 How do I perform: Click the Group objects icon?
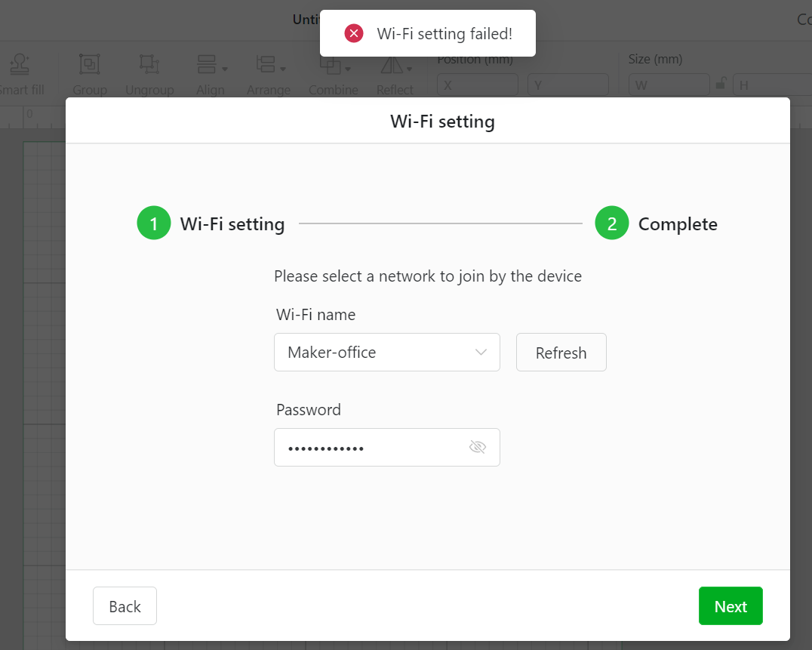[x=90, y=65]
